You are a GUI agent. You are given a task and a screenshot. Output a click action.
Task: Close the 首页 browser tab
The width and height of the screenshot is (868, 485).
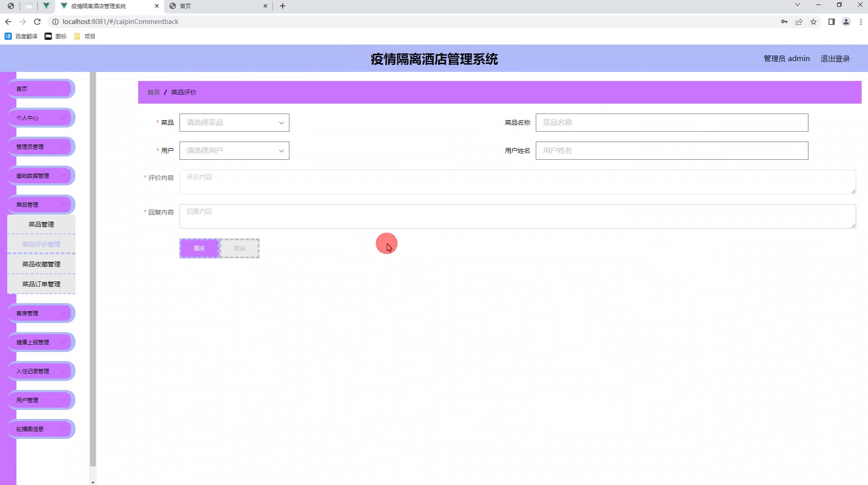(x=265, y=6)
